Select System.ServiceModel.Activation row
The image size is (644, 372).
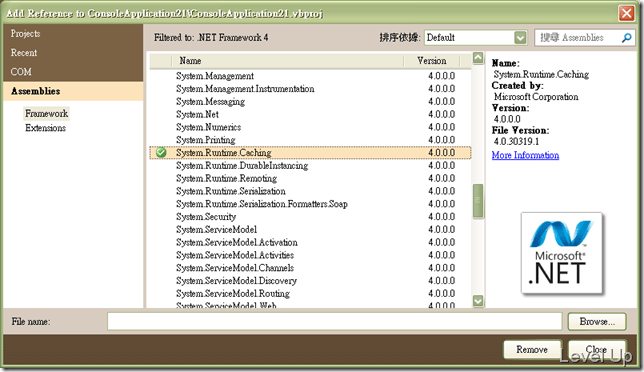coord(310,242)
